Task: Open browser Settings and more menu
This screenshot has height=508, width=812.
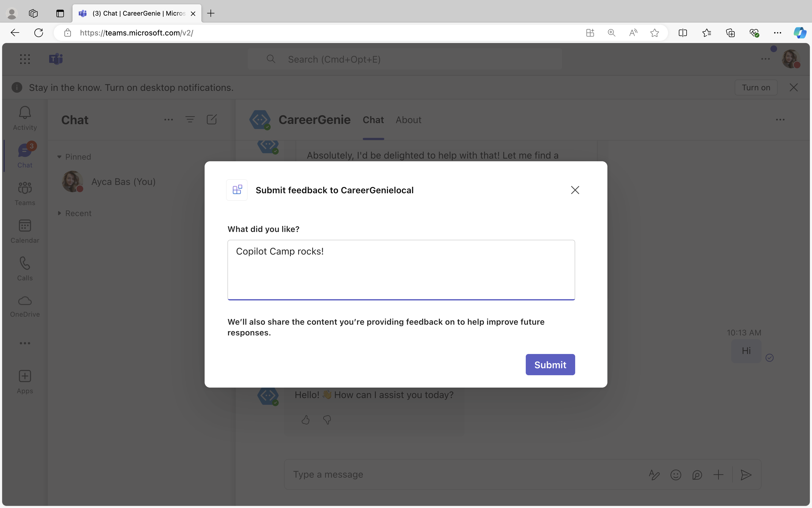Action: 777,33
